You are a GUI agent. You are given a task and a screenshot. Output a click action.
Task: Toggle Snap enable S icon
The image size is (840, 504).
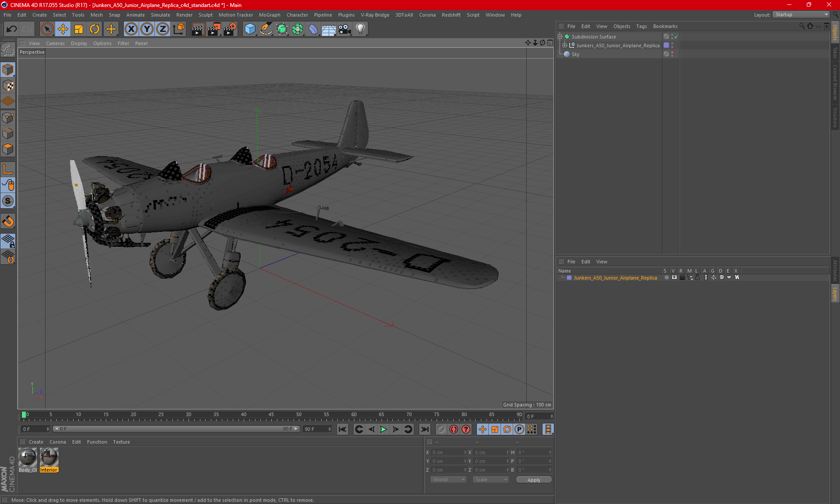click(x=8, y=201)
